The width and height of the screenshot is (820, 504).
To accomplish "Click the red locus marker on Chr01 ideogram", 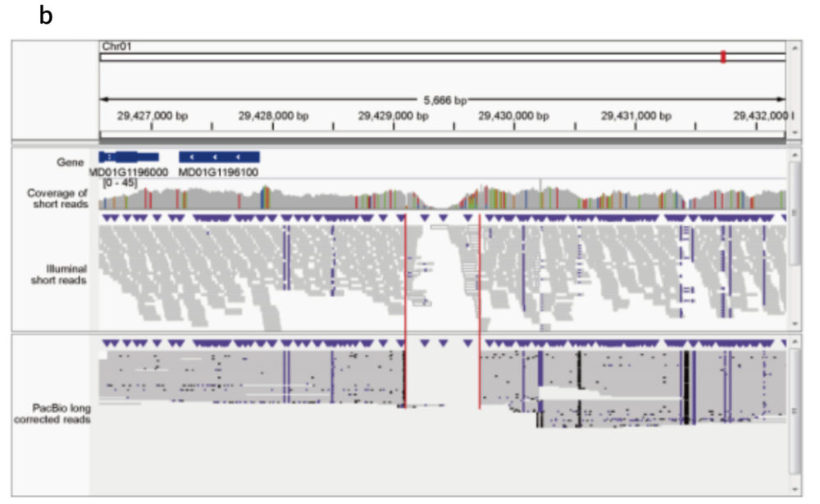I will point(722,57).
